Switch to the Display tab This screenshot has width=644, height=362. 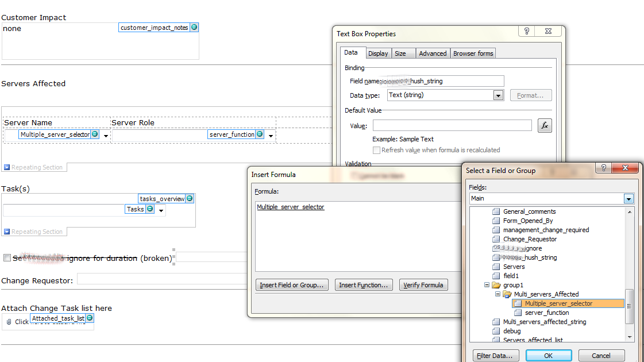pyautogui.click(x=378, y=52)
